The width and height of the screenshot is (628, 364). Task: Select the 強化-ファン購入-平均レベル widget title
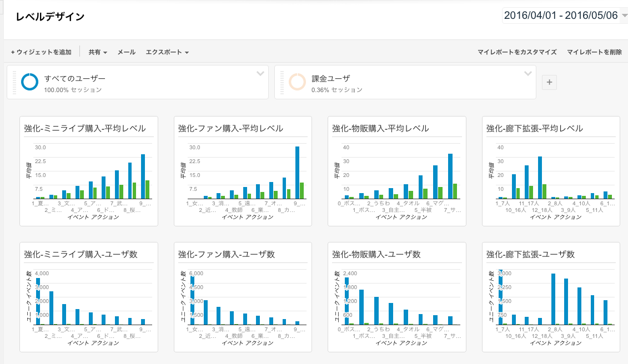point(230,128)
